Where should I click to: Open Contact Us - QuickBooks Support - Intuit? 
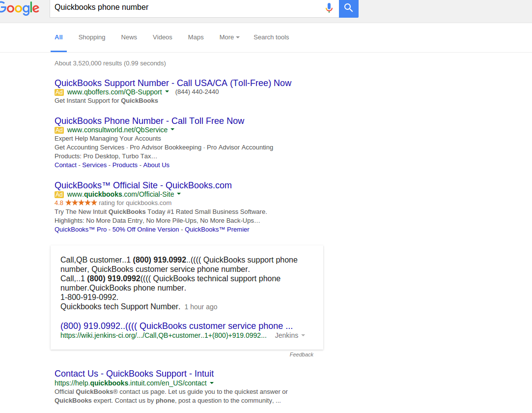click(134, 374)
